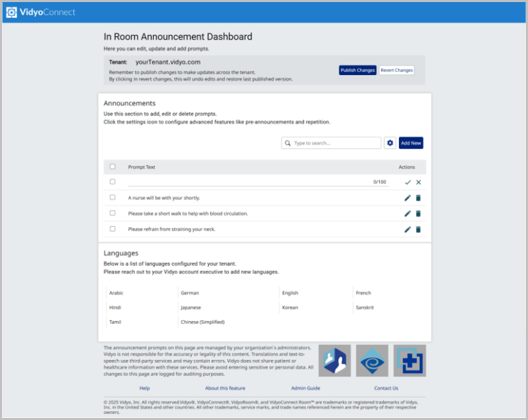528x420 pixels.
Task: Click the Add New button
Action: [411, 143]
